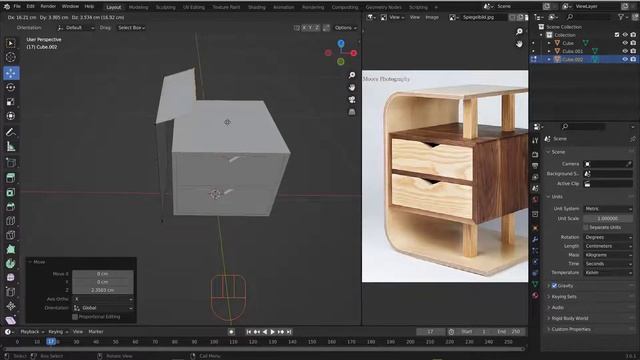Select the Loop Cut tool
The width and height of the screenshot is (640, 360).
coord(11,221)
